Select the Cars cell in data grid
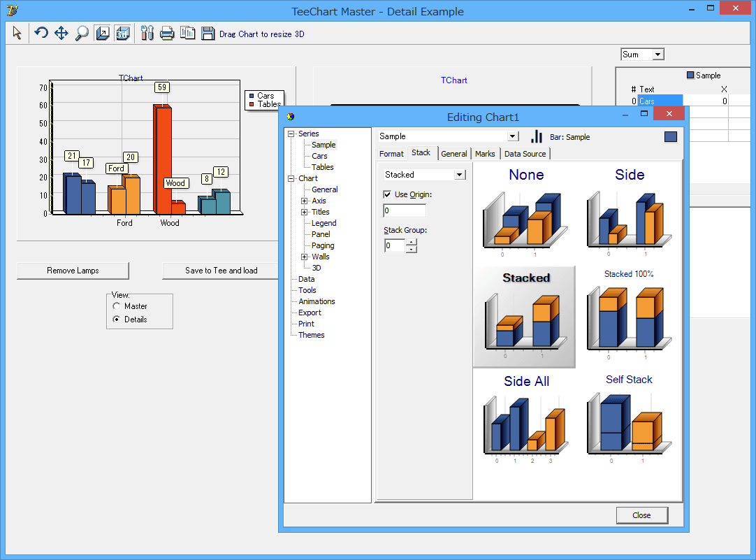This screenshot has height=560, width=756. 660,101
